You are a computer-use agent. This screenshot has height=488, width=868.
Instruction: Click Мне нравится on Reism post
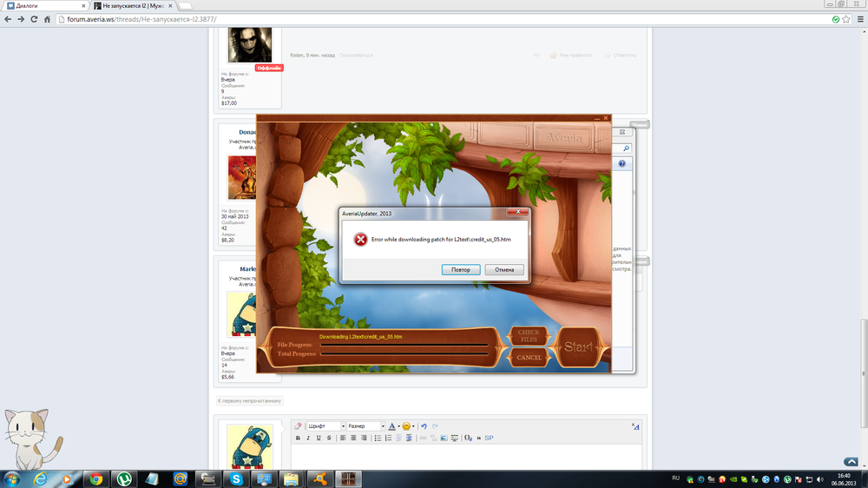pos(571,56)
